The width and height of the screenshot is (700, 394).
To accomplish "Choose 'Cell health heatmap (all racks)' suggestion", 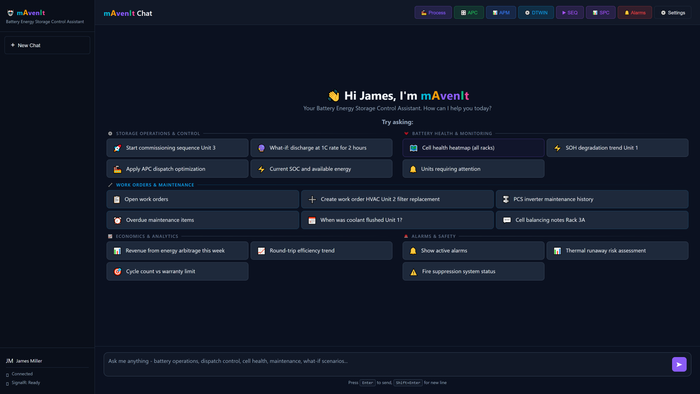I will coord(473,148).
